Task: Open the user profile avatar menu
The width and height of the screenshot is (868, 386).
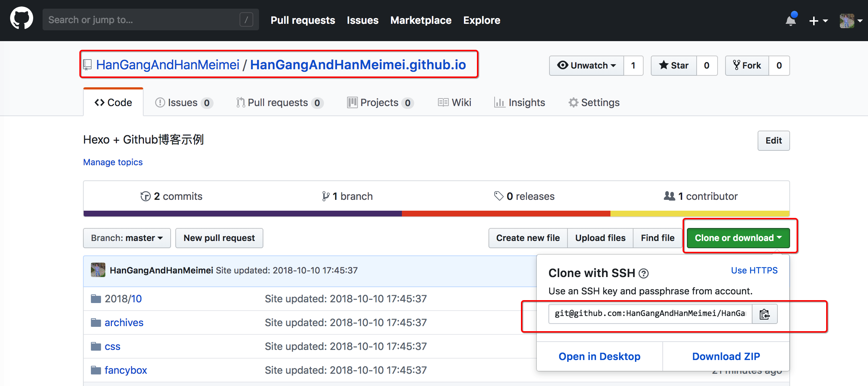Action: click(x=851, y=21)
